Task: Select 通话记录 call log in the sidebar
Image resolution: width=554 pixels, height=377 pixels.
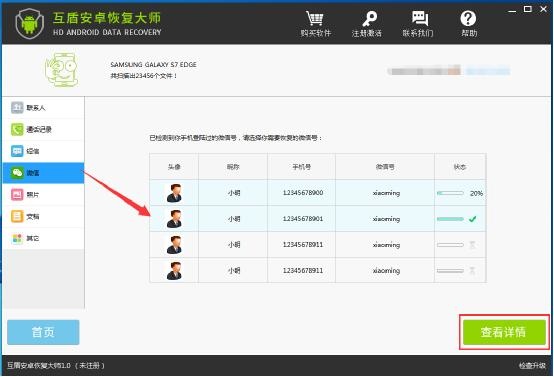Action: pyautogui.click(x=43, y=129)
